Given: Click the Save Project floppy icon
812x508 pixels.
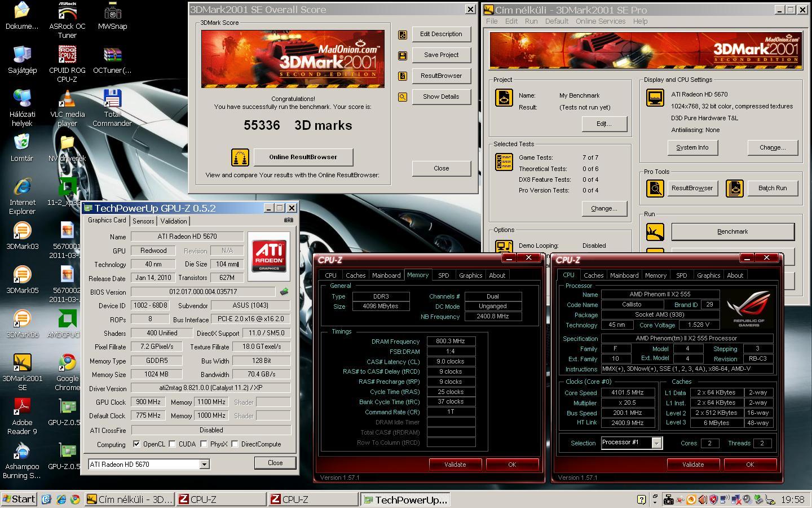Looking at the screenshot, I should (x=403, y=55).
